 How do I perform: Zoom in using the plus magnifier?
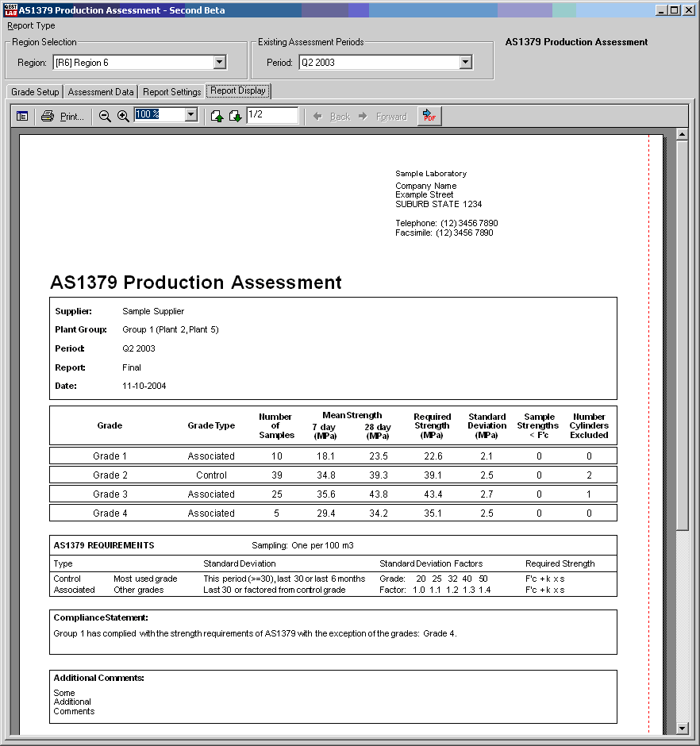[123, 117]
